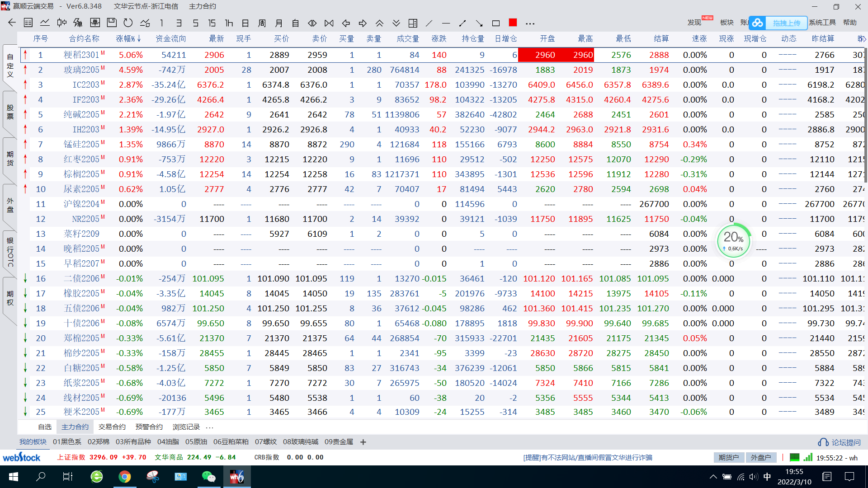Click the double chevron down icon
This screenshot has height=488, width=868.
[396, 23]
